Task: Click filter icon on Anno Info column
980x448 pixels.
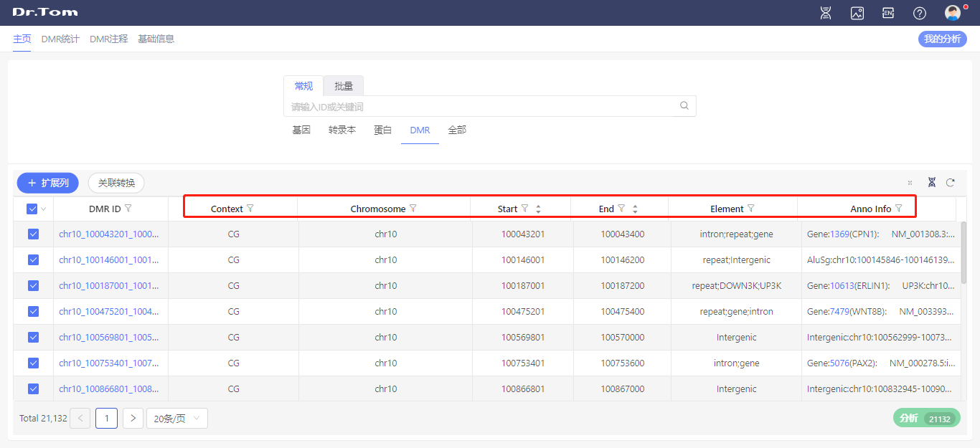Action: tap(899, 209)
